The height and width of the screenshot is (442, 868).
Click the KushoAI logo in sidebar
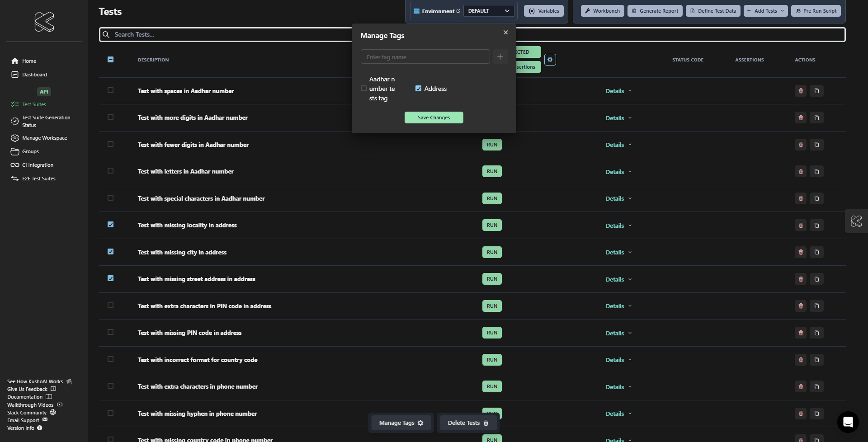(44, 22)
